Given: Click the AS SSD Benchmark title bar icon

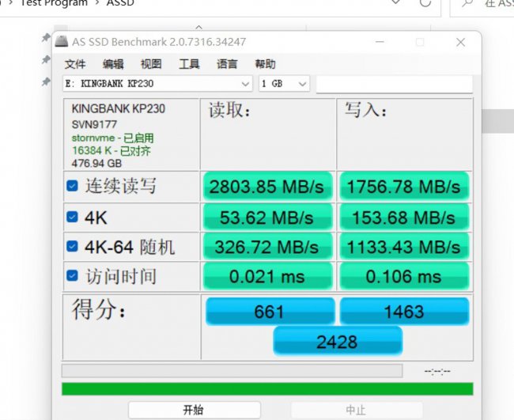Looking at the screenshot, I should click(x=62, y=42).
